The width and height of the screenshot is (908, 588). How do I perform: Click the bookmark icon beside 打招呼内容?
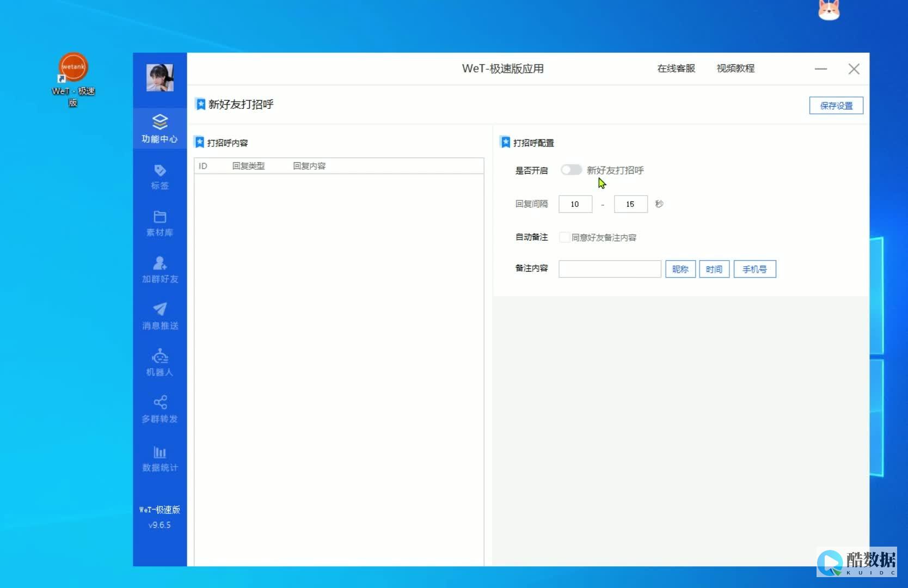[x=199, y=143]
